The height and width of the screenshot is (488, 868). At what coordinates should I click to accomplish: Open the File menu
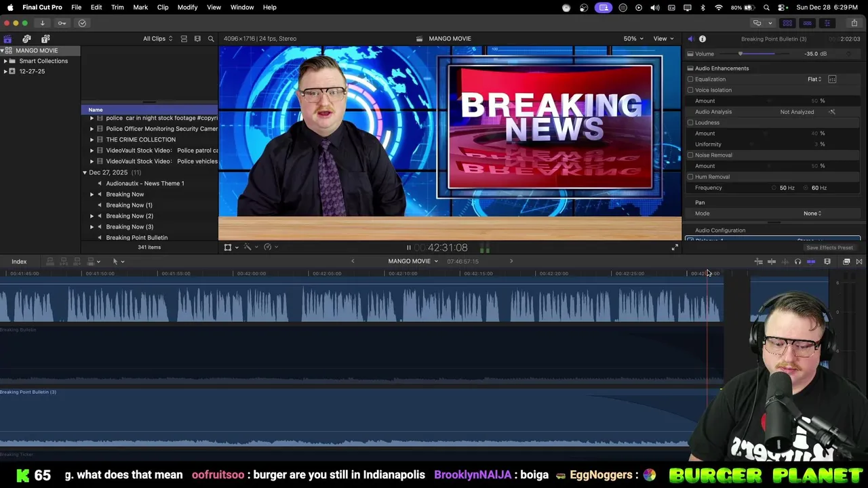coord(77,7)
